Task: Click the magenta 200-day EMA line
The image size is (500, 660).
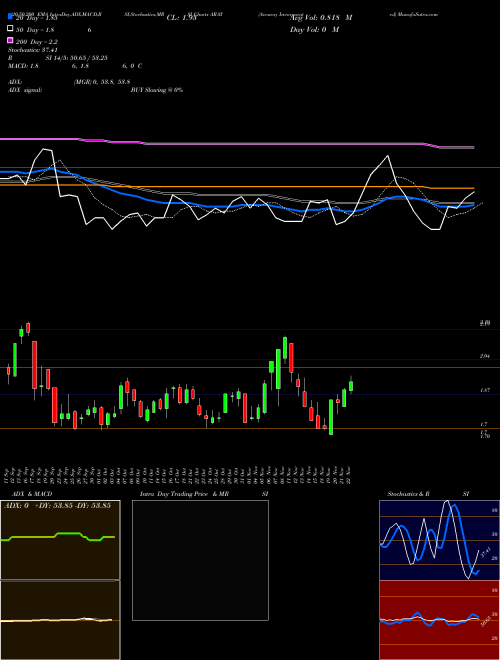Action: coord(237,144)
